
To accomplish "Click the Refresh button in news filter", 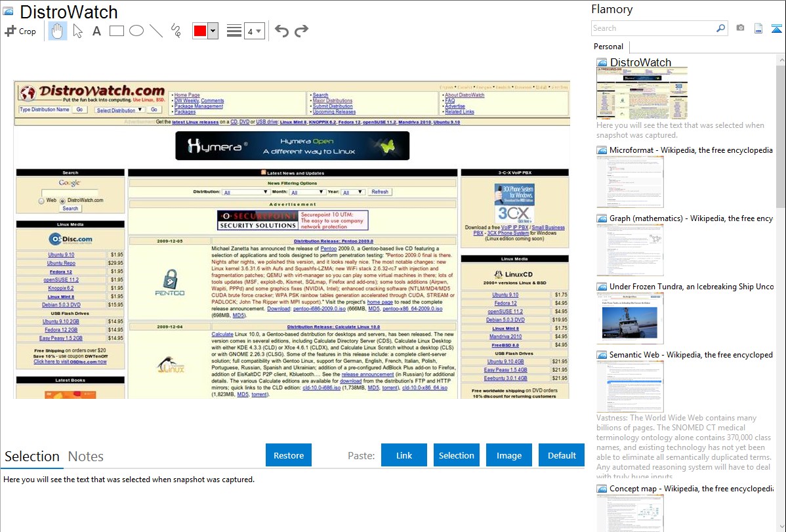I will click(x=380, y=192).
